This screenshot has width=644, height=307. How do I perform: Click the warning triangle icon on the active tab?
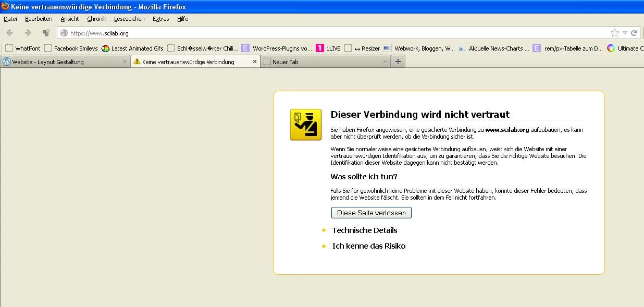(x=137, y=62)
